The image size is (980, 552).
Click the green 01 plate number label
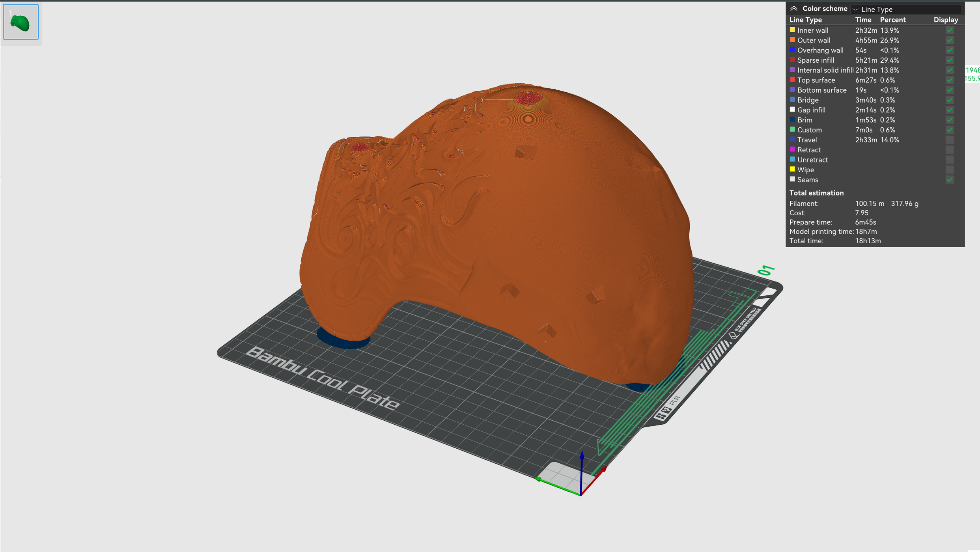pos(766,270)
